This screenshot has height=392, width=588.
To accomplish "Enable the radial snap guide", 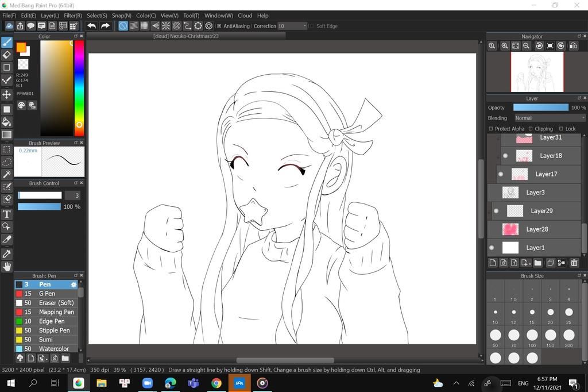I will coord(166,26).
